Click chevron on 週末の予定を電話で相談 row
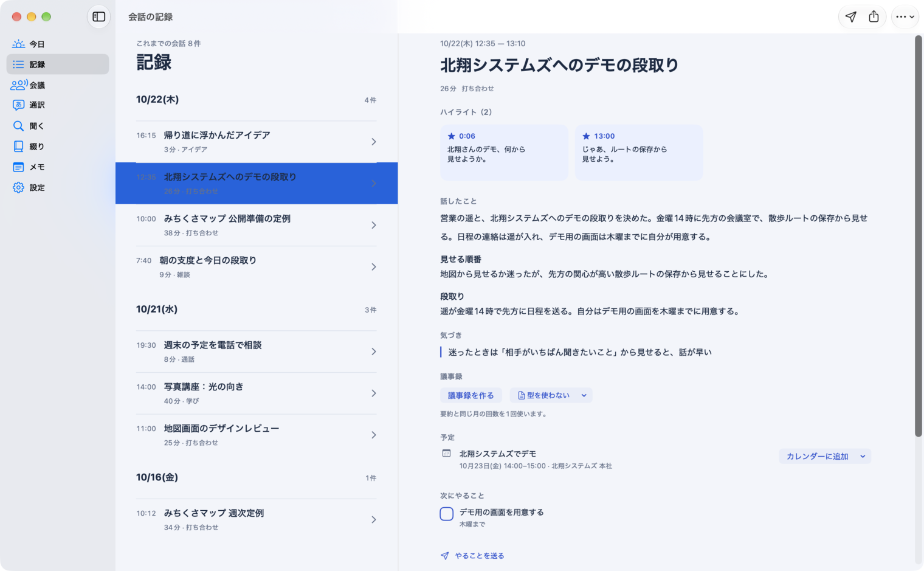The width and height of the screenshot is (924, 571). coord(374,351)
